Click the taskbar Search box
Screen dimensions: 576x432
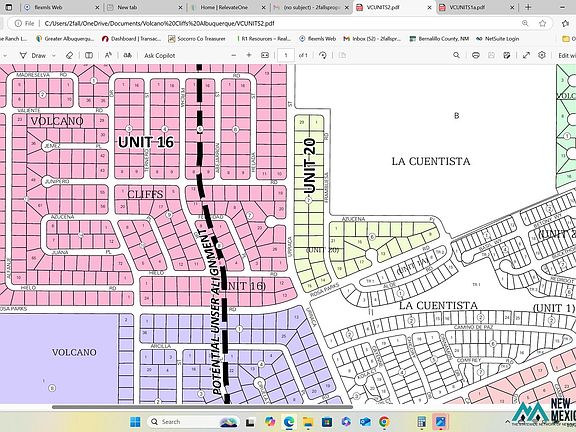(193, 422)
